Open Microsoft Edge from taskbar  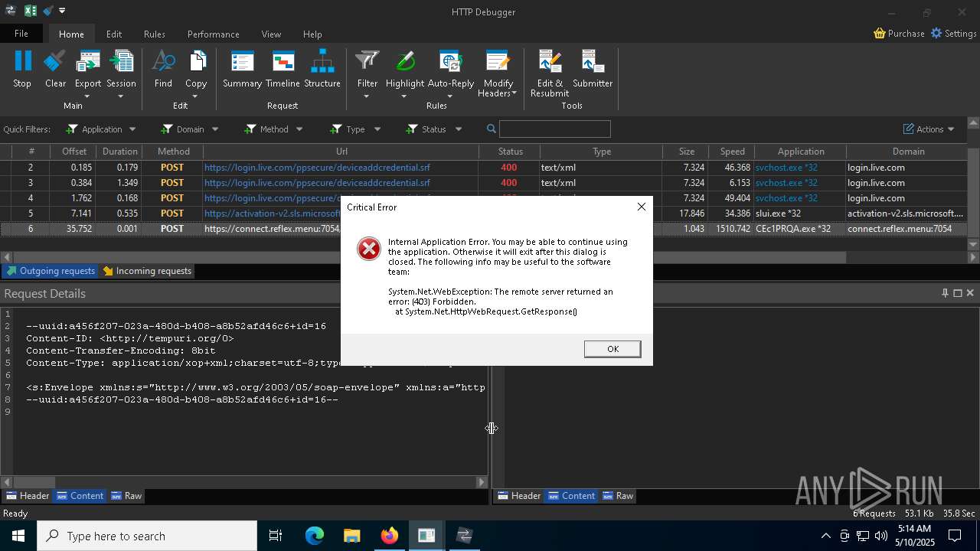[315, 536]
